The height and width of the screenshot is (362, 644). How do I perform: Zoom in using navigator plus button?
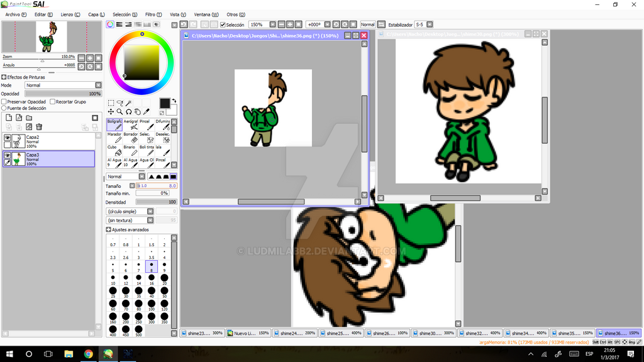pyautogui.click(x=90, y=58)
